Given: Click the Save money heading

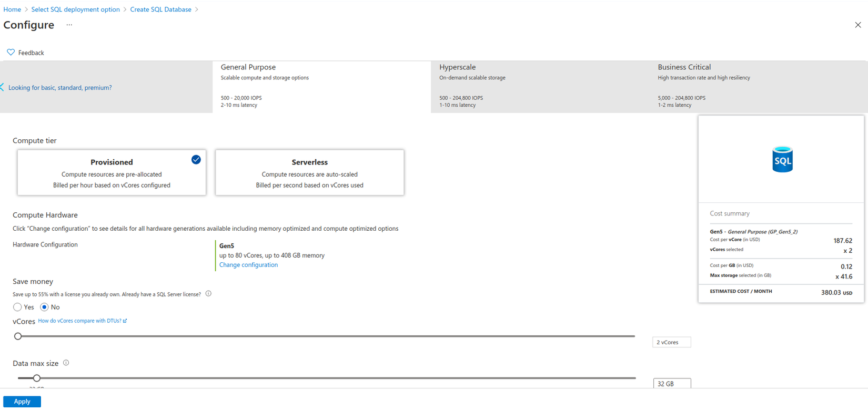Looking at the screenshot, I should coord(33,282).
